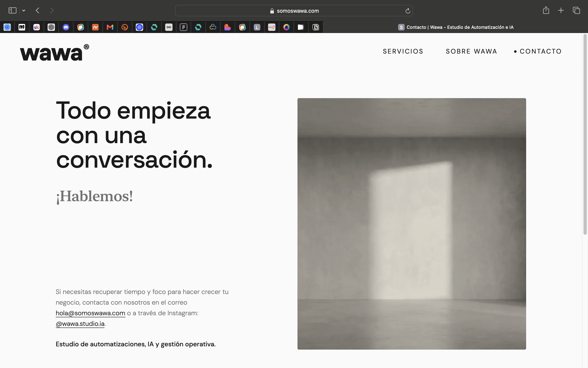Open the 'sk' pinned tab
588x368 pixels.
point(37,27)
